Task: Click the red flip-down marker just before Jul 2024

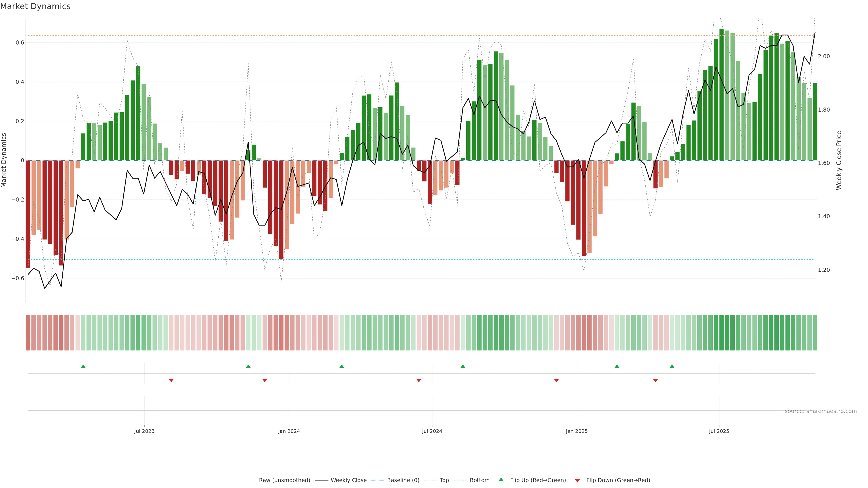Action: (419, 380)
